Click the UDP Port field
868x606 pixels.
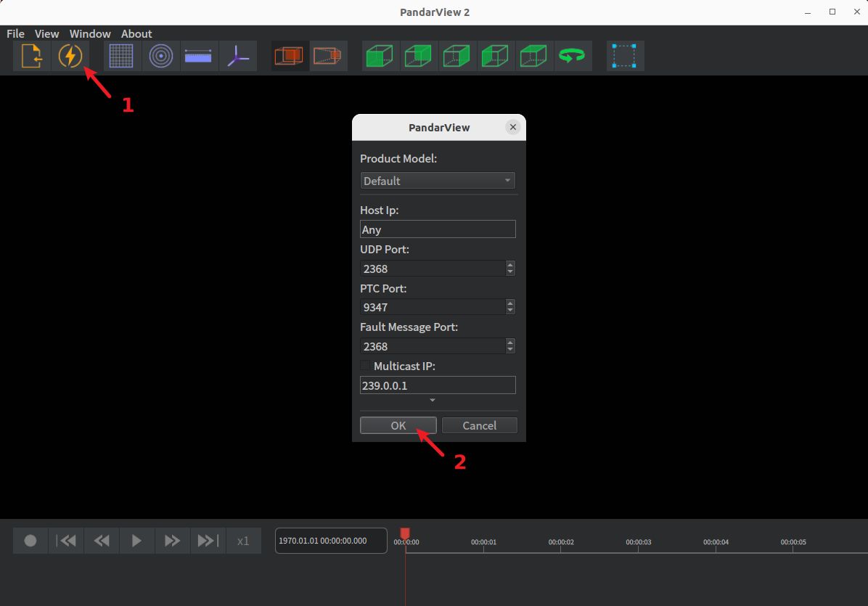pyautogui.click(x=433, y=269)
